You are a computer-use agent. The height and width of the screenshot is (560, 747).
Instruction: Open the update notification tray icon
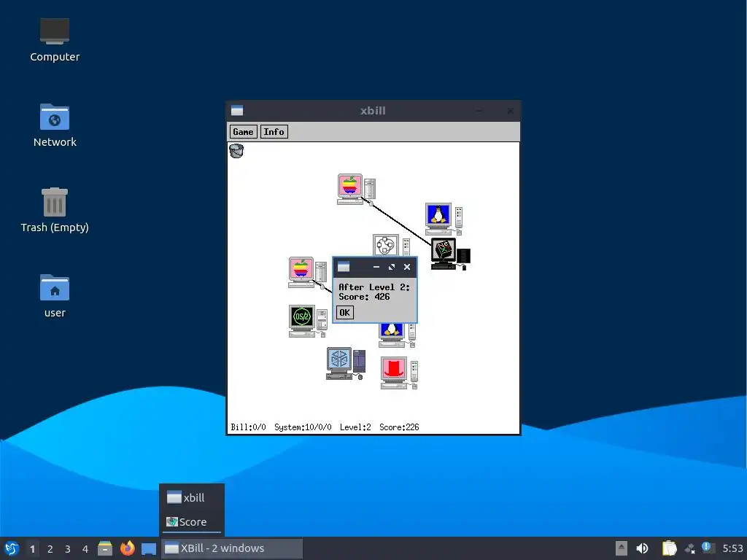tap(708, 548)
